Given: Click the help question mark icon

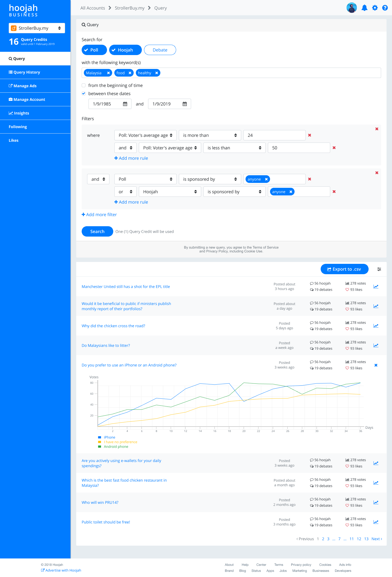Looking at the screenshot, I should [x=385, y=8].
